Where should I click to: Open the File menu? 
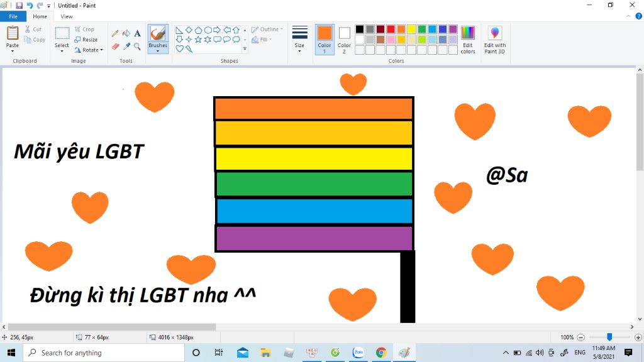[13, 16]
